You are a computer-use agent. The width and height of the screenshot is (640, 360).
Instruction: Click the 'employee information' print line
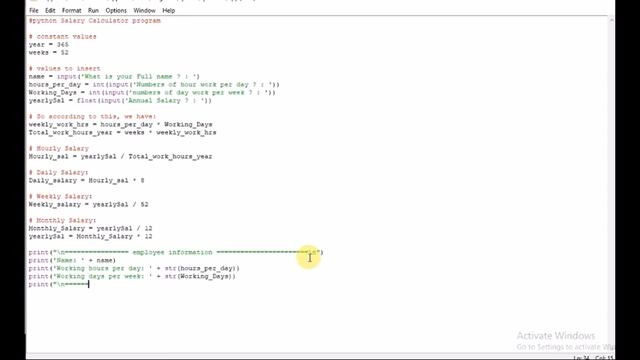(x=176, y=253)
